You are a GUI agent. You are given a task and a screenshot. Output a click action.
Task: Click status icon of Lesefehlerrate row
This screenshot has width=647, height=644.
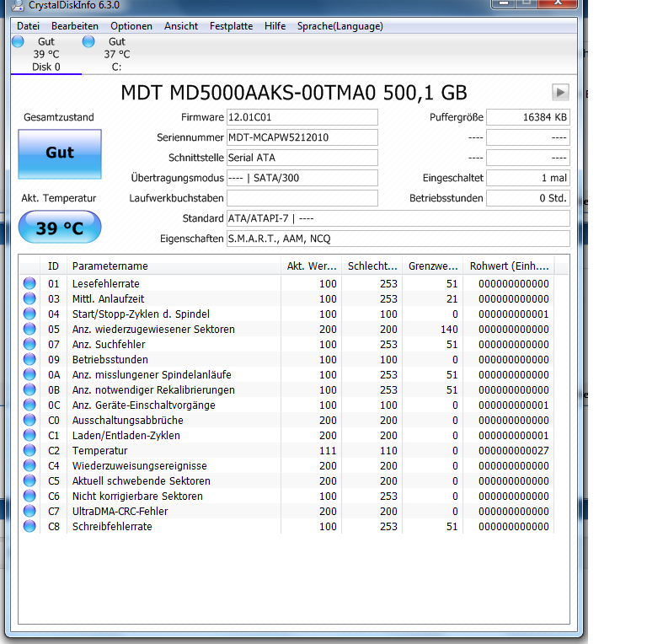coord(29,283)
